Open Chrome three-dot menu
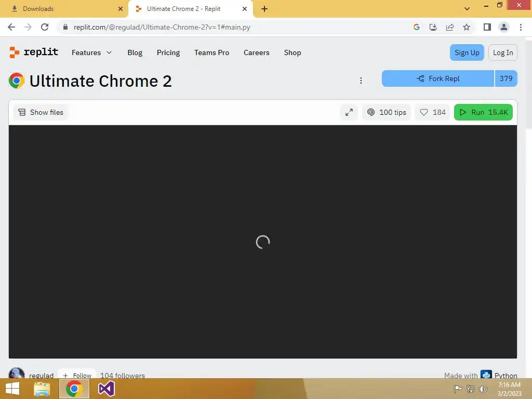The width and height of the screenshot is (532, 399). pos(521,27)
